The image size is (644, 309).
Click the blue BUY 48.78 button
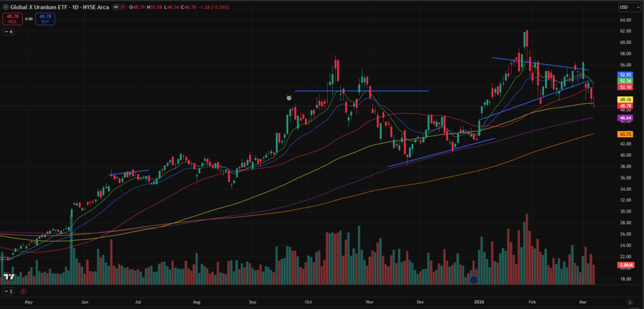[45, 20]
